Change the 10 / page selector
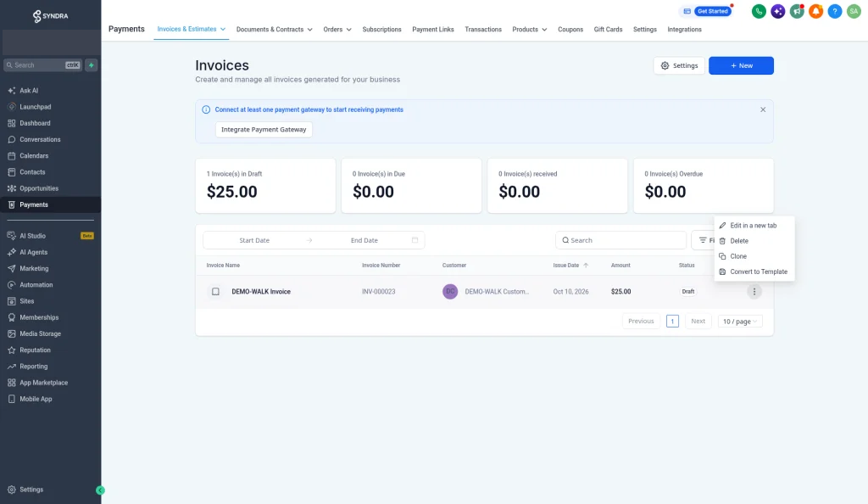The image size is (868, 504). pyautogui.click(x=739, y=322)
